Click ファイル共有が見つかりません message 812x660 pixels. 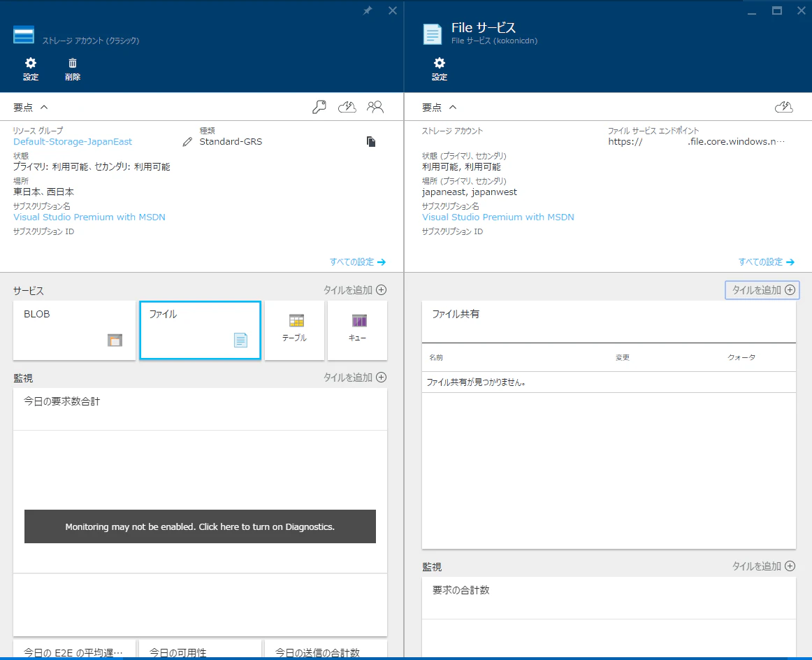pyautogui.click(x=476, y=382)
